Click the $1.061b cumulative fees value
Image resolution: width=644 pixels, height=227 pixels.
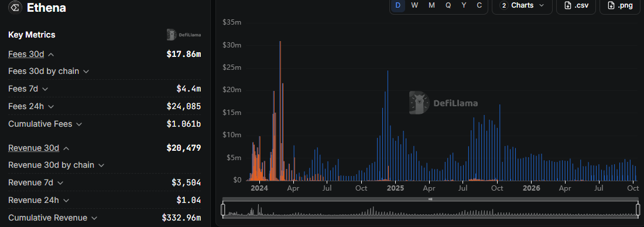point(184,124)
